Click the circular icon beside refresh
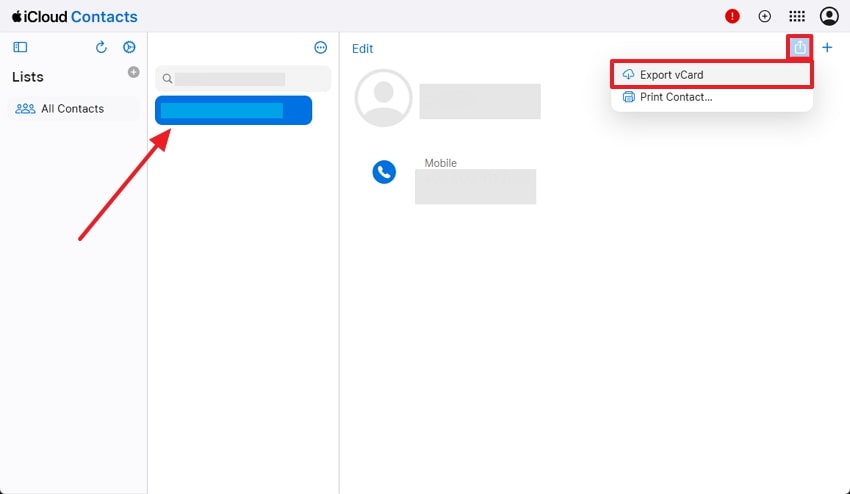This screenshot has width=850, height=494. point(129,47)
